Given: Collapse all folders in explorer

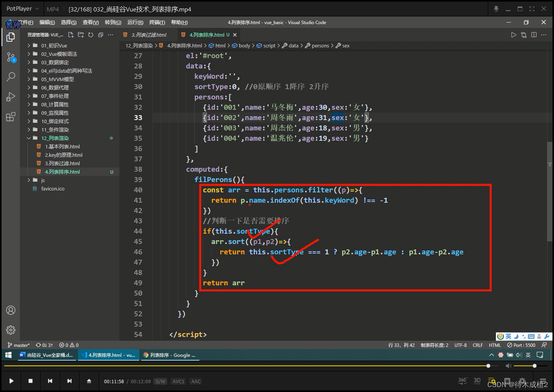Looking at the screenshot, I should click(101, 35).
